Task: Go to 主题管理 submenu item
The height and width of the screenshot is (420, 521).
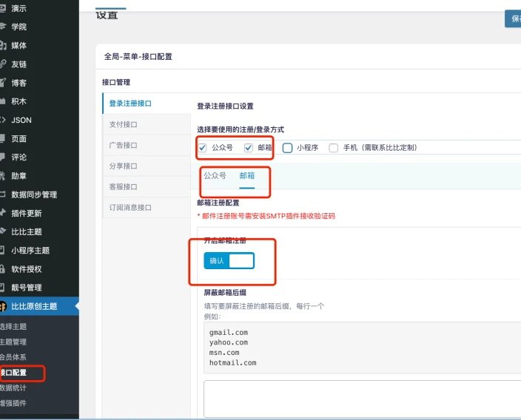Action: point(13,342)
